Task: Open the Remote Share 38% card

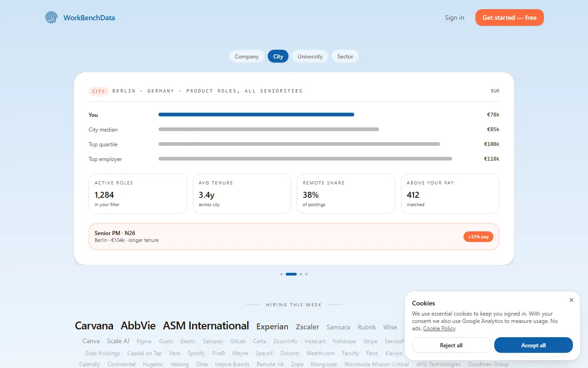Action: pyautogui.click(x=346, y=194)
